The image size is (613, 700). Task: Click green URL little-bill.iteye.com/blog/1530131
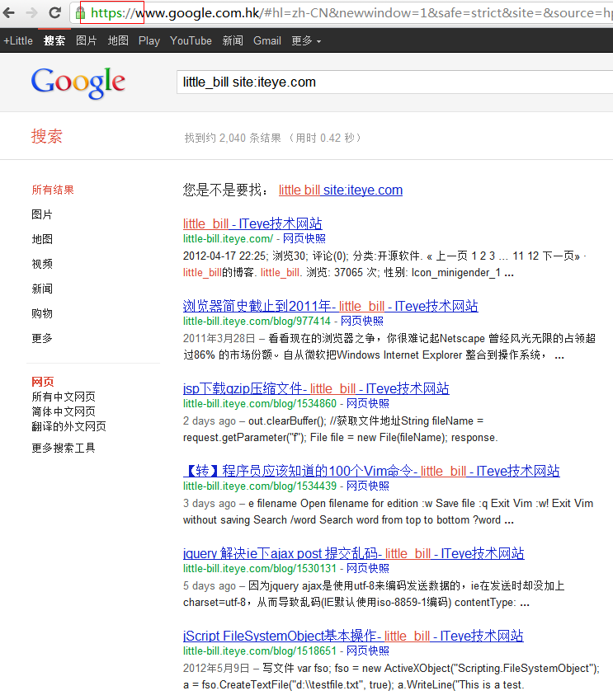coord(260,568)
